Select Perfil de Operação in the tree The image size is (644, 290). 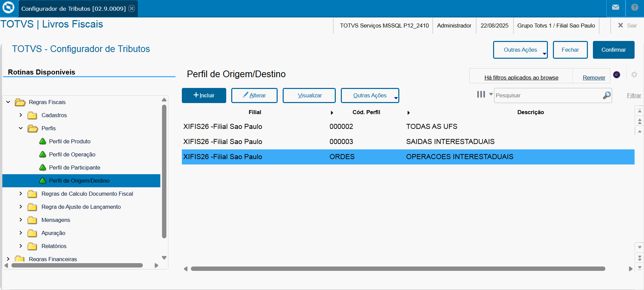point(72,154)
